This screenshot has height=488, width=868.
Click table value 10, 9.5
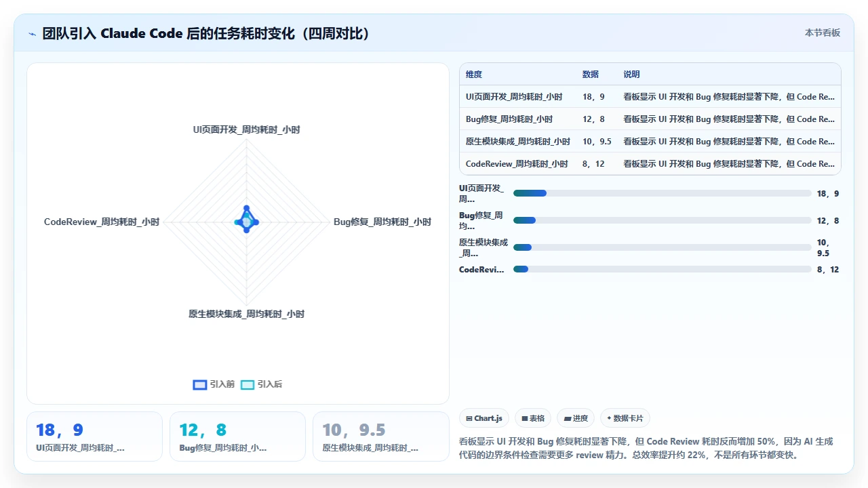pyautogui.click(x=597, y=142)
